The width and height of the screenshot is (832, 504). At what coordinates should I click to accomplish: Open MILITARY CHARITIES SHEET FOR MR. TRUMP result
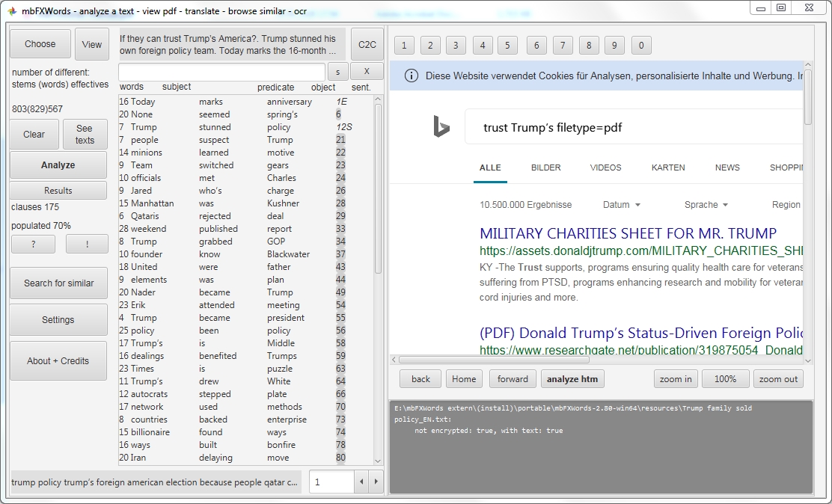[x=628, y=233]
